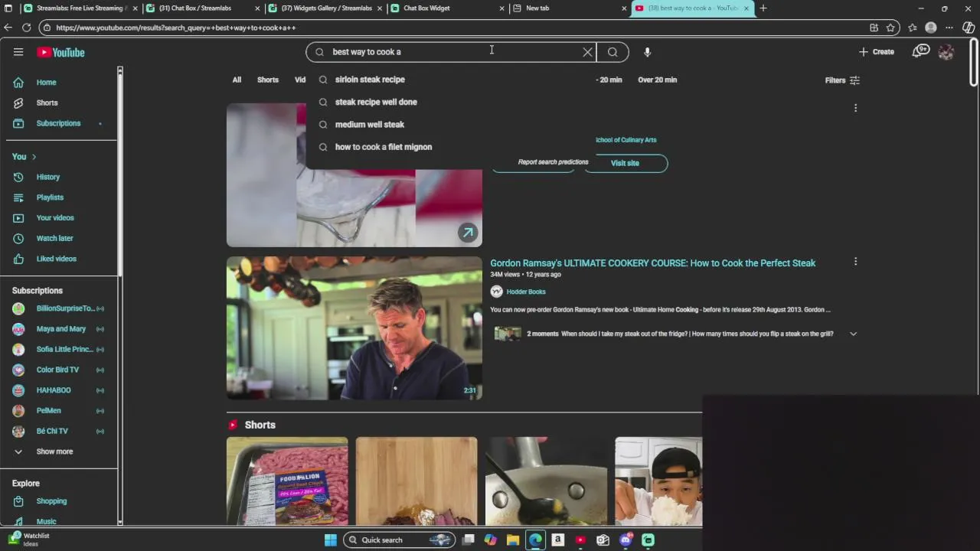The height and width of the screenshot is (551, 980).
Task: Add this page to favorites star
Action: point(890,28)
